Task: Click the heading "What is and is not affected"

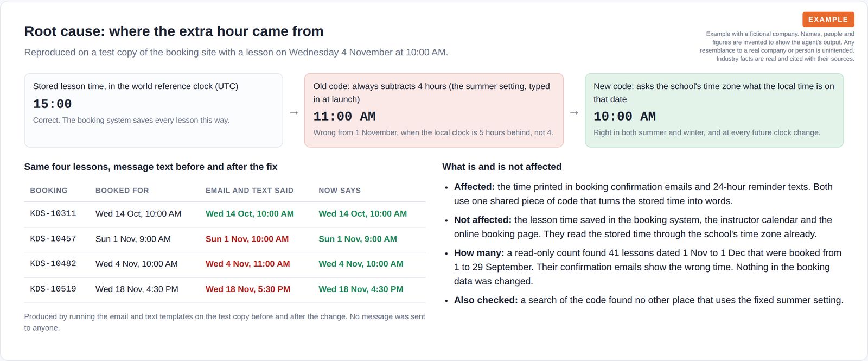Action: click(502, 167)
